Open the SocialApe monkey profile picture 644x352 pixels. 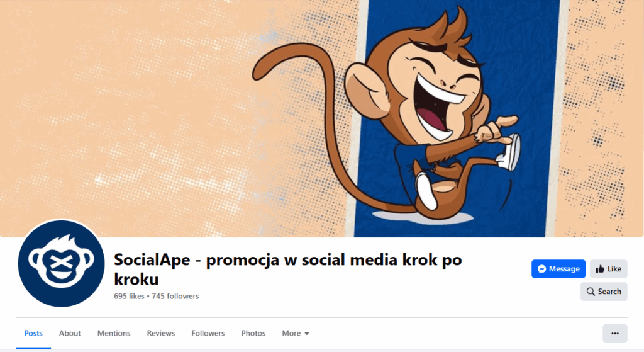61,264
